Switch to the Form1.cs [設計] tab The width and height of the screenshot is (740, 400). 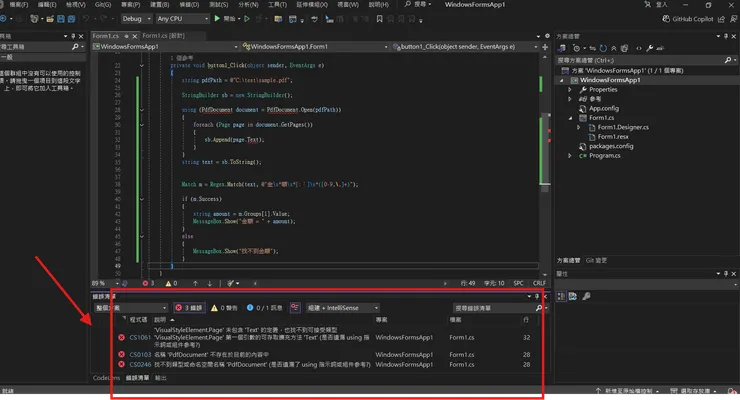click(166, 35)
